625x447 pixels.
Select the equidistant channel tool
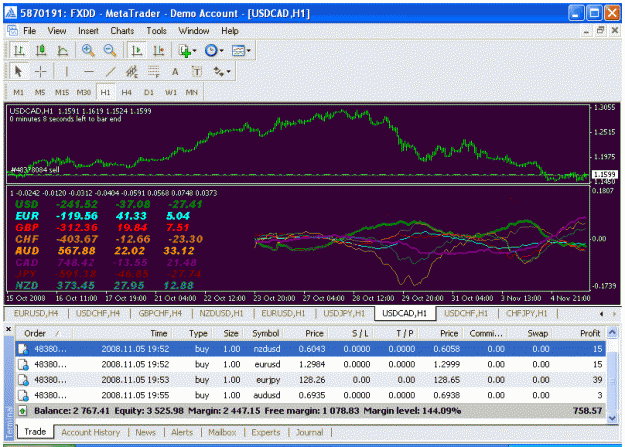[x=132, y=72]
